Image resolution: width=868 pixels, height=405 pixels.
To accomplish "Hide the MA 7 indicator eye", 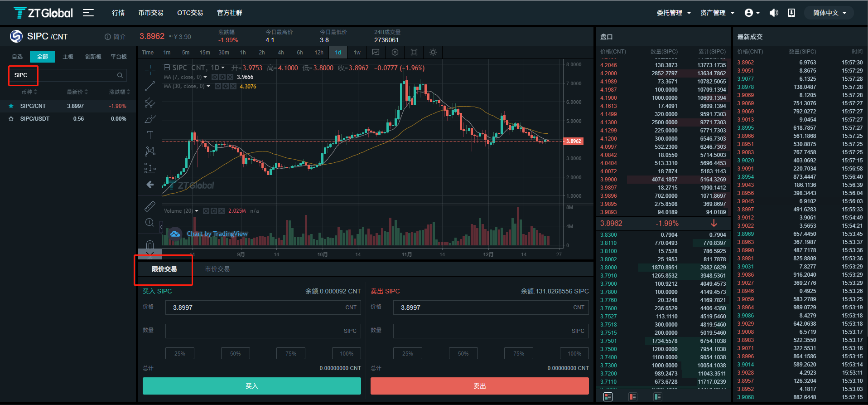I will (215, 77).
